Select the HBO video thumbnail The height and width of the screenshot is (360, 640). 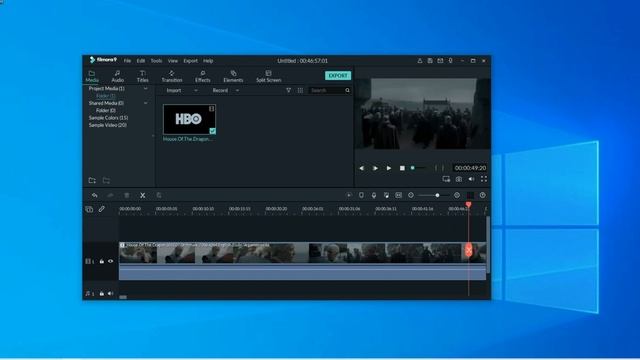point(189,119)
